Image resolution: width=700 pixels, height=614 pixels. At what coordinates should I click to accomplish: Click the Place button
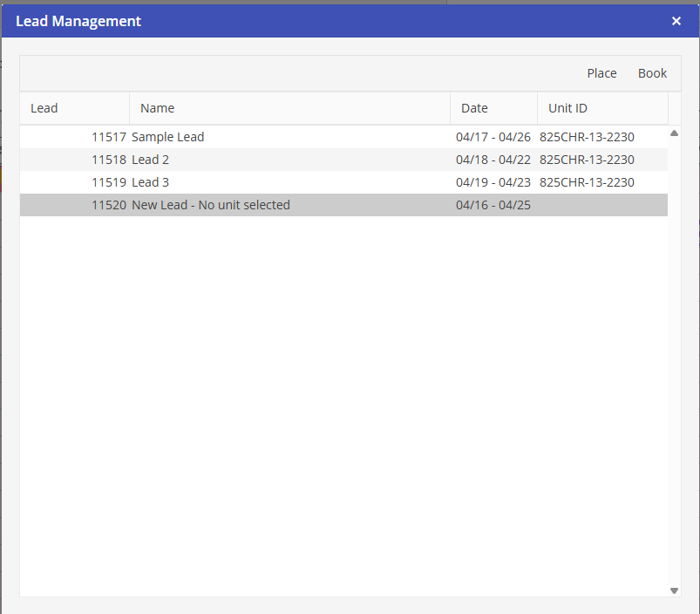pos(601,73)
